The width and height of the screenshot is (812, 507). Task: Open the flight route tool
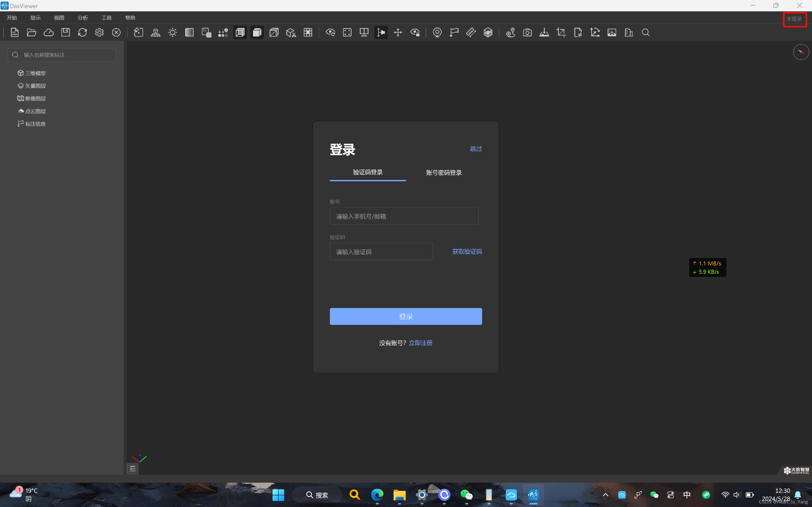click(511, 32)
